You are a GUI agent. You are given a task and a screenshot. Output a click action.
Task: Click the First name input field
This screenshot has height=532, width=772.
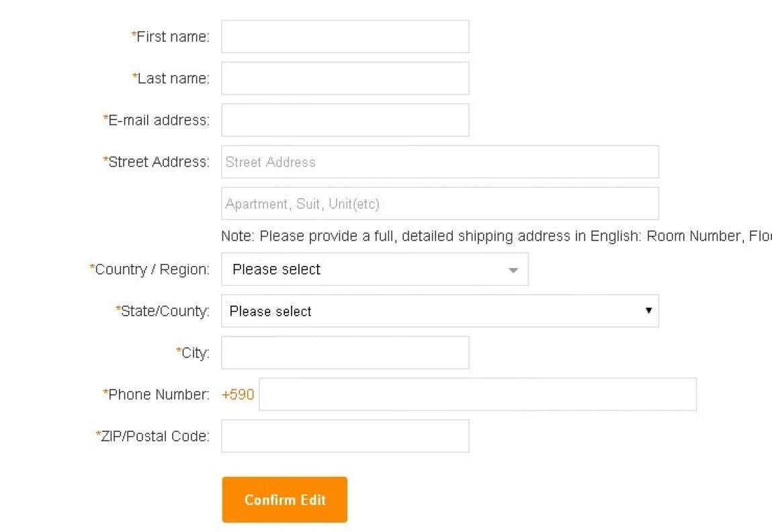pos(345,36)
